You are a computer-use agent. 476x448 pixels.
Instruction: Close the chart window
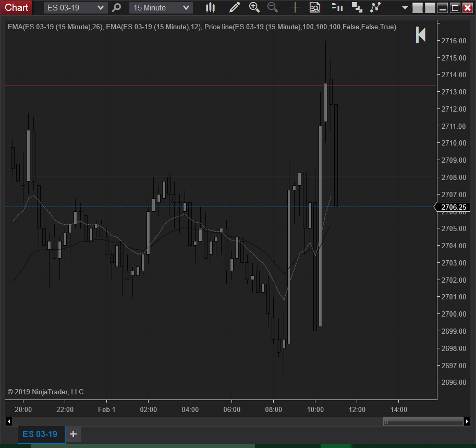(x=468, y=8)
